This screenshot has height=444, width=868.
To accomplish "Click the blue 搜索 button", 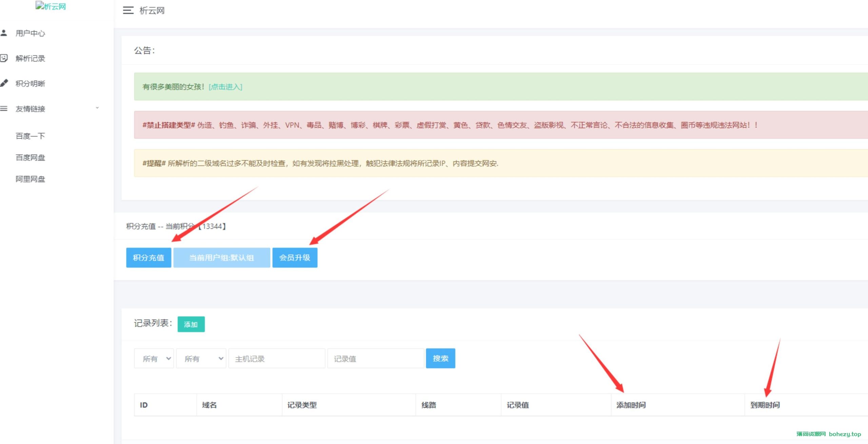I will [440, 358].
